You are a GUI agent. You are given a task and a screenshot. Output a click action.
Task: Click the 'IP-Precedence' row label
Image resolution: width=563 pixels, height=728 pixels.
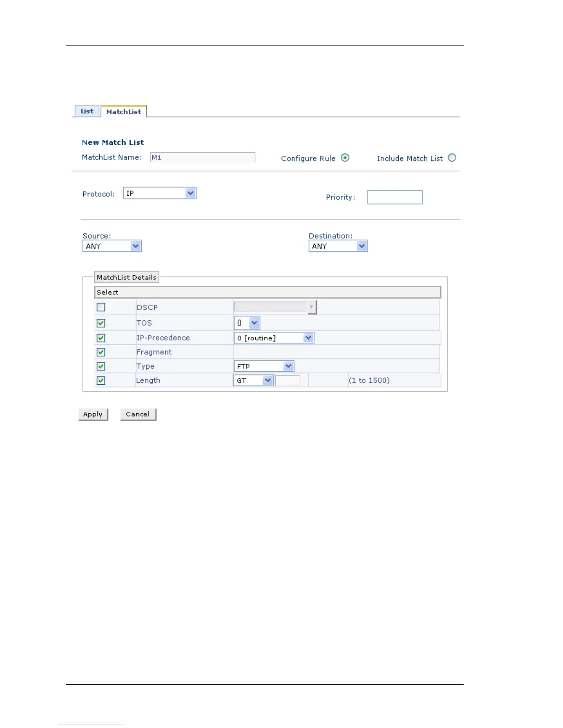(x=163, y=338)
